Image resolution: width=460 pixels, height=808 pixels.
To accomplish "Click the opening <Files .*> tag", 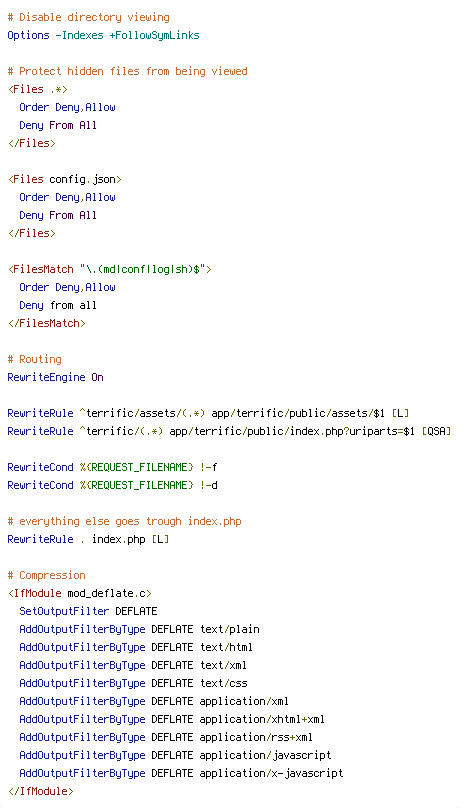I will (x=38, y=89).
